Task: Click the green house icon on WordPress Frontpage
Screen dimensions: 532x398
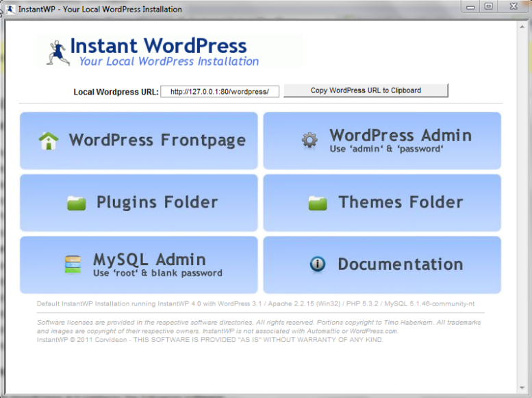Action: [x=48, y=141]
